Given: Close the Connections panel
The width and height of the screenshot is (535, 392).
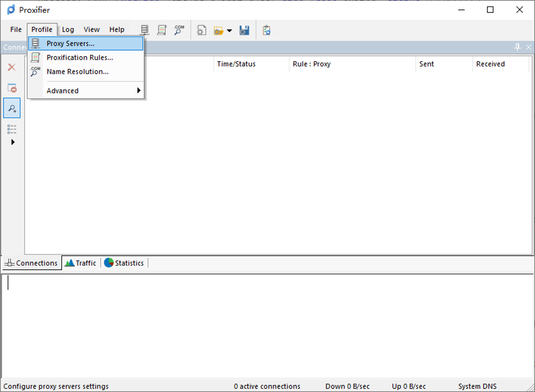Looking at the screenshot, I should (x=528, y=47).
